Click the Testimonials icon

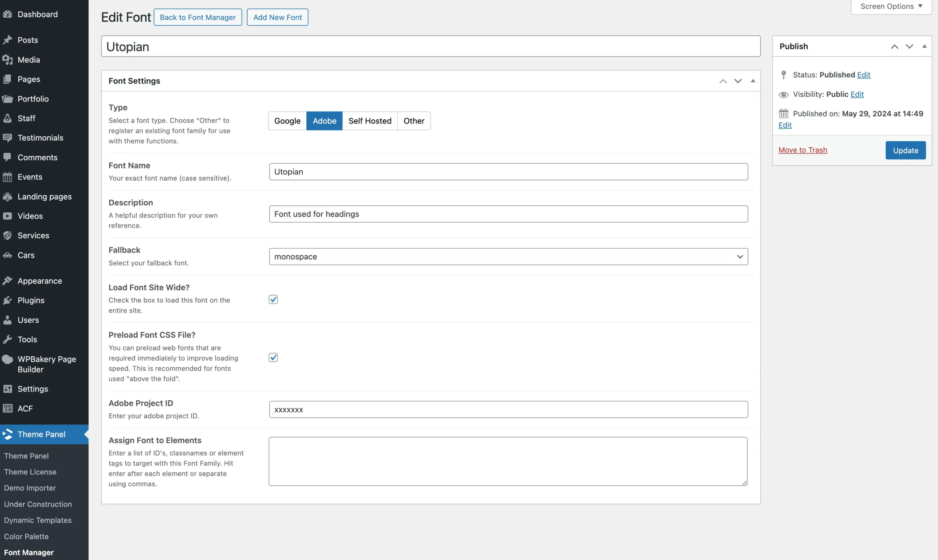(7, 138)
